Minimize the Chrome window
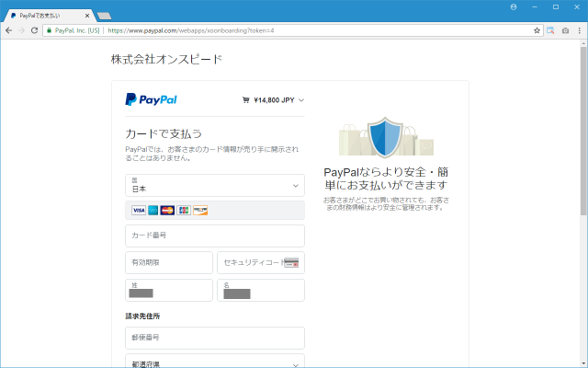 tap(535, 6)
